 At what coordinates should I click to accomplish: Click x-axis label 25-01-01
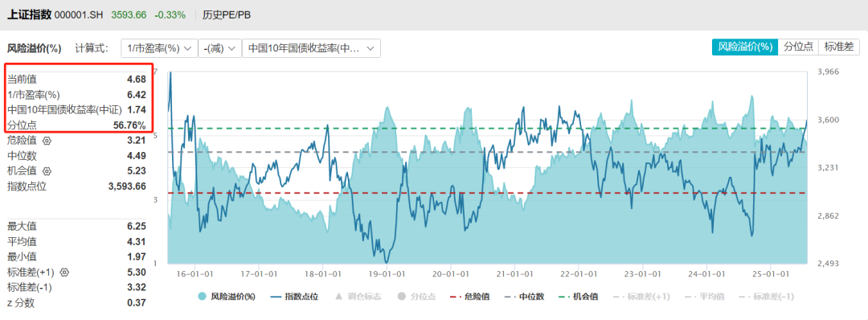point(771,274)
